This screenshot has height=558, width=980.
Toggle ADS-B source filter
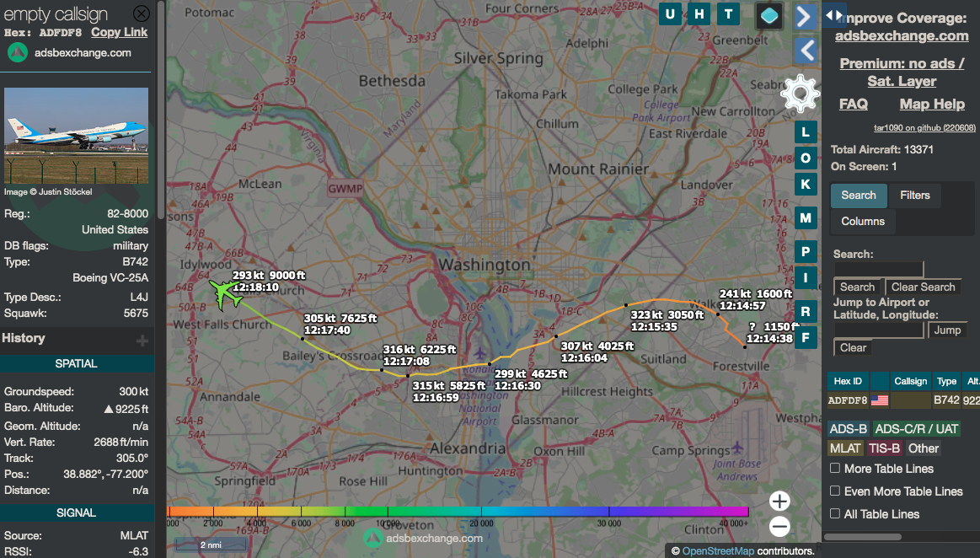pos(848,429)
